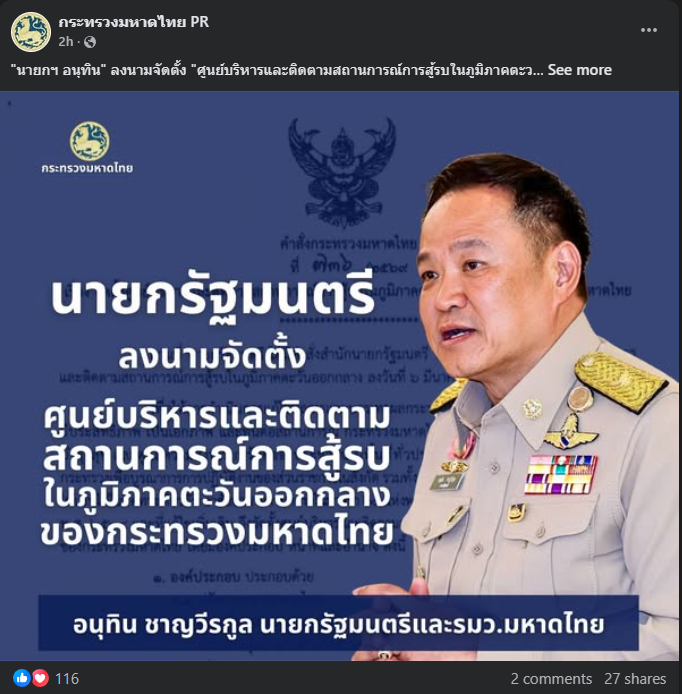Click the อนุทิน ชาญวีรกูล name banner
This screenshot has width=682, height=694.
point(339,623)
